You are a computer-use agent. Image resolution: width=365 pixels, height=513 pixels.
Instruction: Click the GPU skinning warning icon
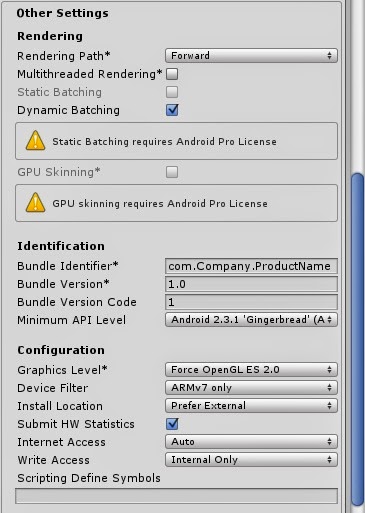click(35, 203)
